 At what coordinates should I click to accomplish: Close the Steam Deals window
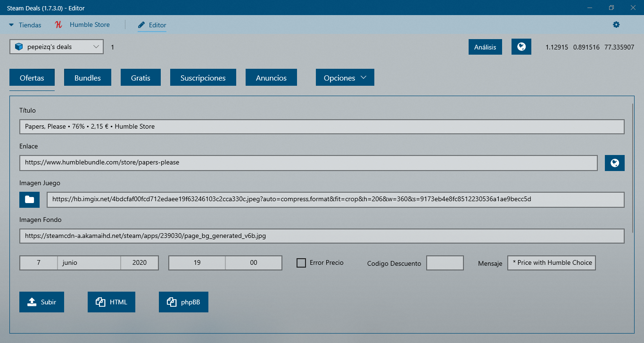click(x=633, y=8)
